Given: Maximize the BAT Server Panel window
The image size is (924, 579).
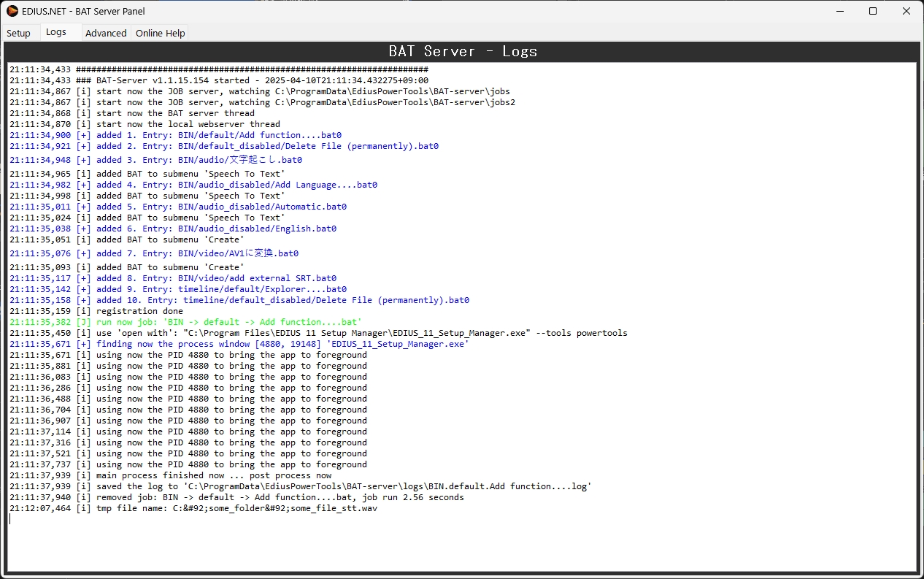Looking at the screenshot, I should point(873,11).
